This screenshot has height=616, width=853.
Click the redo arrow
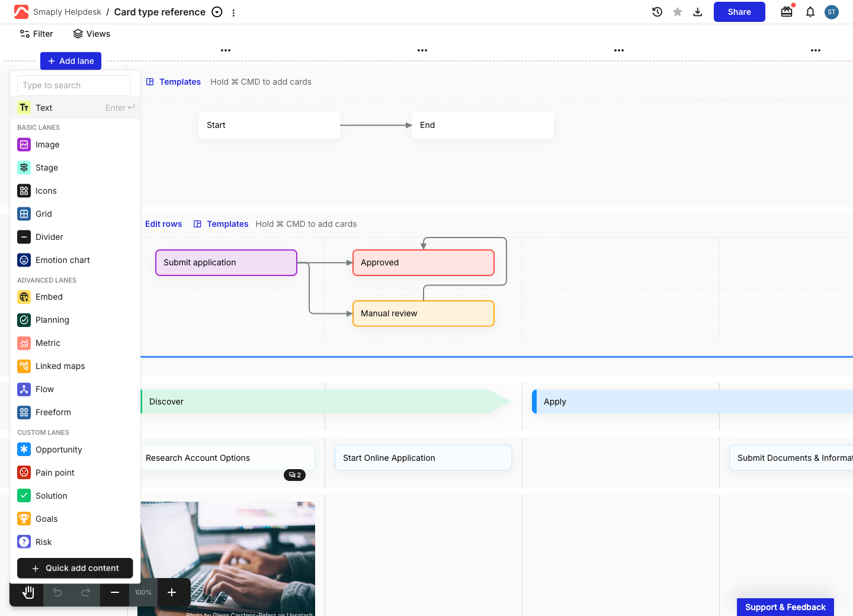[86, 592]
